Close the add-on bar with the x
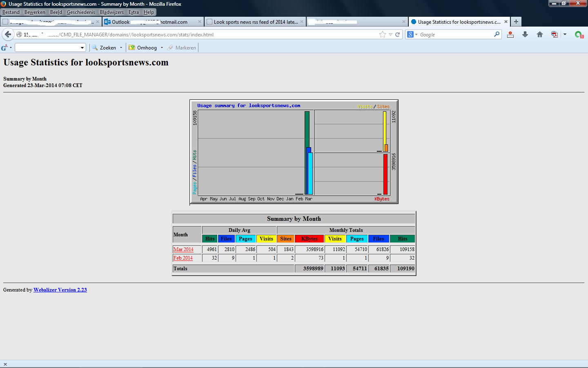Screen dimensions: 588x368 point(5,364)
